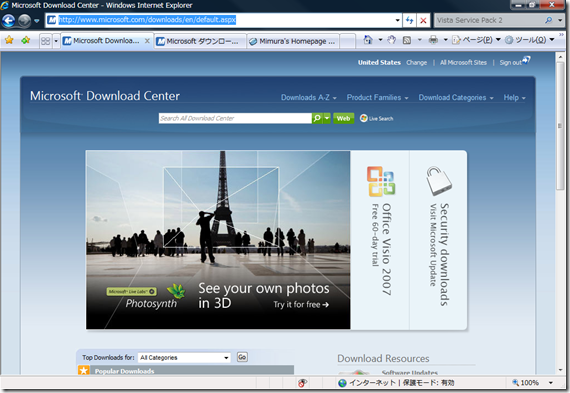Expand the address bar history dropdown
Viewport: 570px width, 393px height.
pyautogui.click(x=397, y=20)
